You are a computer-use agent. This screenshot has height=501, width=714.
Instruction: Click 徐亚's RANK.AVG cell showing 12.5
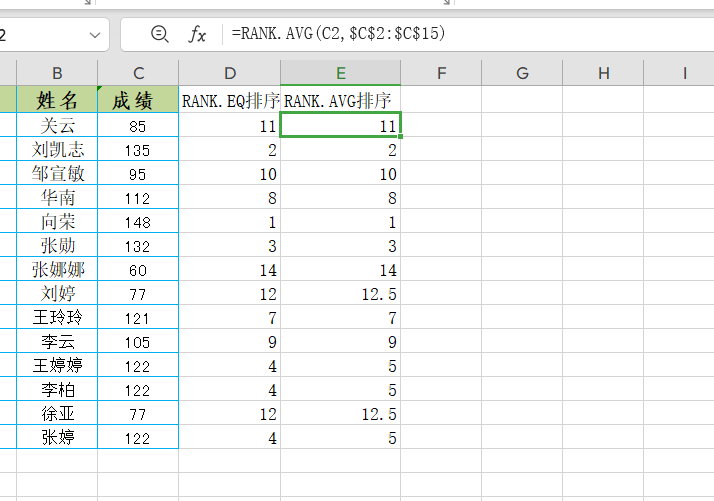pyautogui.click(x=341, y=414)
